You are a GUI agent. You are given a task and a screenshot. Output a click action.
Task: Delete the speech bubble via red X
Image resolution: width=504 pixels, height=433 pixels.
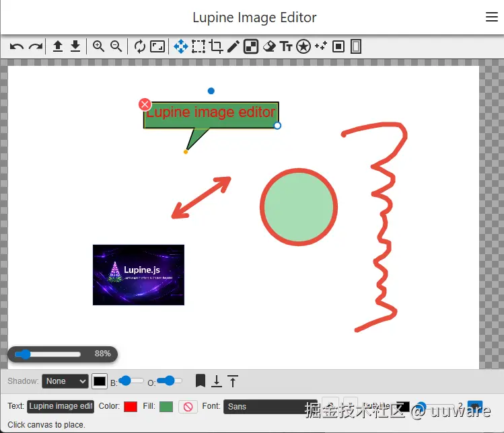pyautogui.click(x=145, y=105)
